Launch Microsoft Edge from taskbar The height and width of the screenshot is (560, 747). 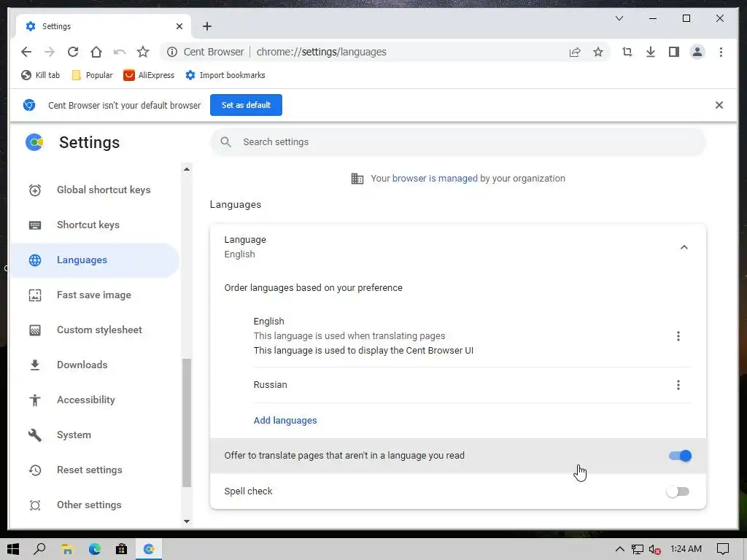[94, 549]
